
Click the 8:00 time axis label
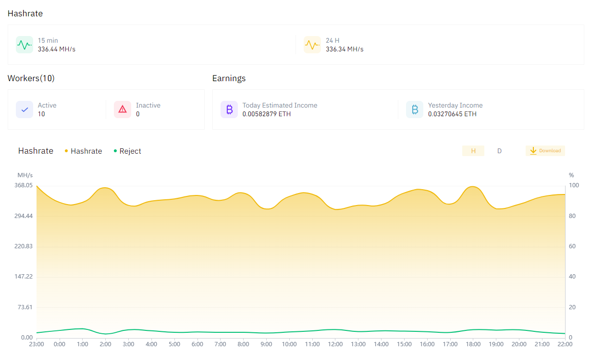[x=244, y=344]
